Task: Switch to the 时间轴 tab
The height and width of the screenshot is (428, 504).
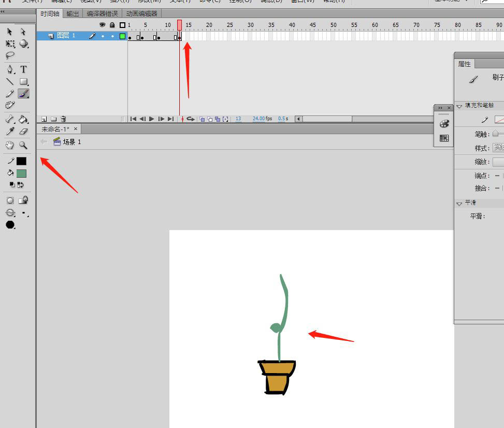Action: pyautogui.click(x=50, y=14)
